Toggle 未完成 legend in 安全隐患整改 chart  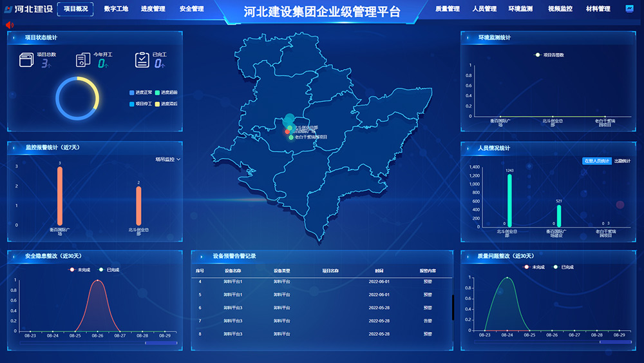pyautogui.click(x=80, y=269)
